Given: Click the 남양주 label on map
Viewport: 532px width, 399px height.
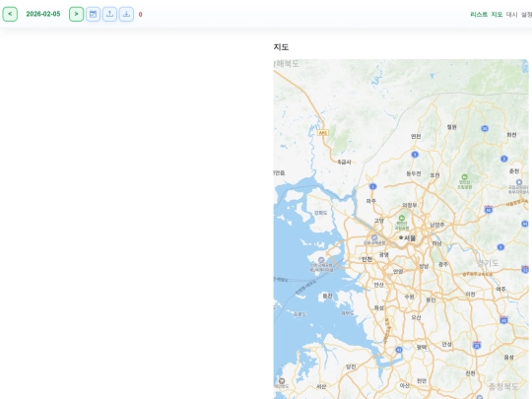Looking at the screenshot, I should click(437, 225).
